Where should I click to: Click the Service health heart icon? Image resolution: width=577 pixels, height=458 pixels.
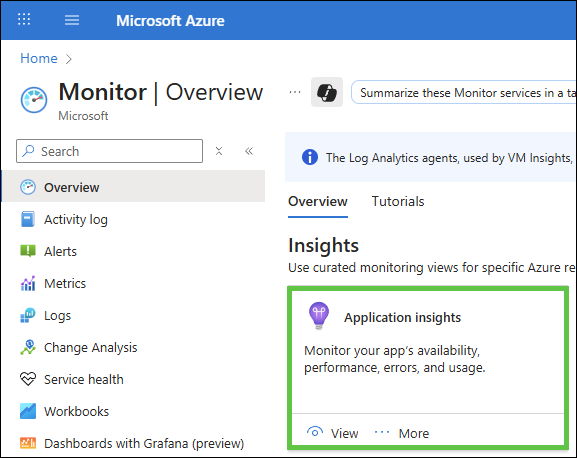tap(28, 379)
